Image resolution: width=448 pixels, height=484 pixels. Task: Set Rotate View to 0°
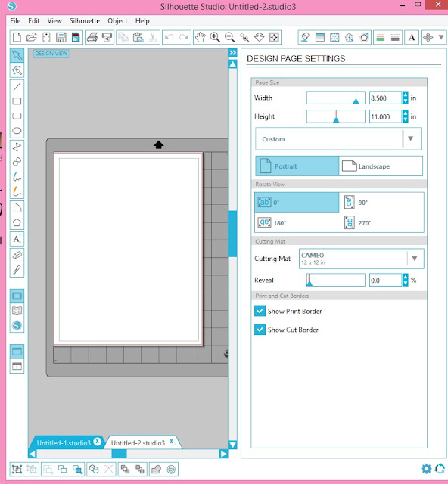click(x=297, y=203)
